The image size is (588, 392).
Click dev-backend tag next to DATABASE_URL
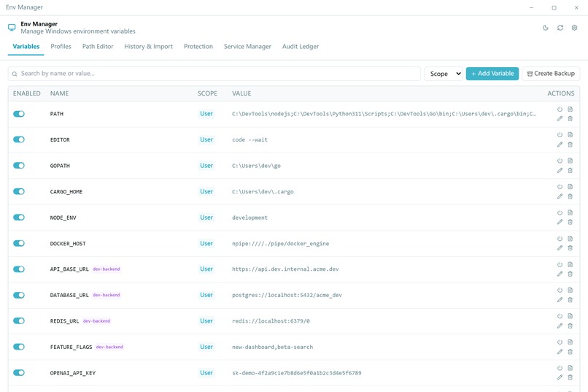click(107, 295)
